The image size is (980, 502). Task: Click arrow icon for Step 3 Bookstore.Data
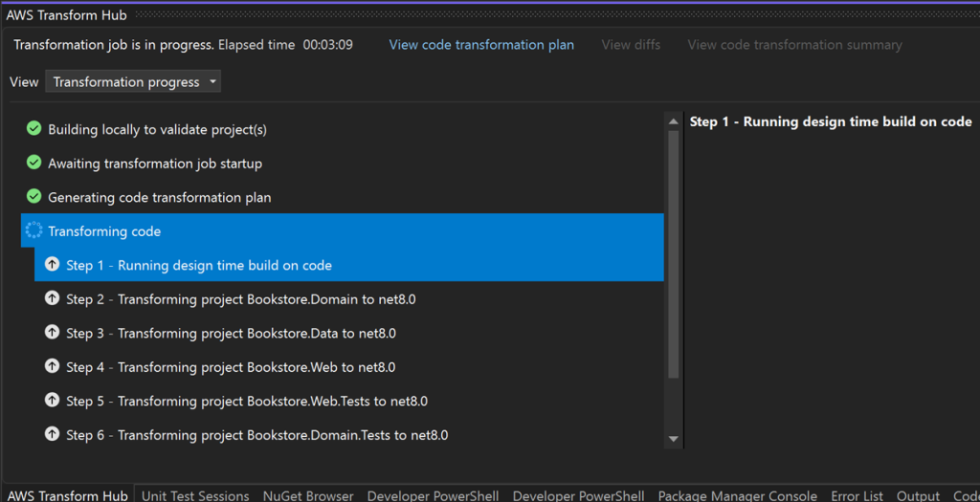(x=52, y=333)
